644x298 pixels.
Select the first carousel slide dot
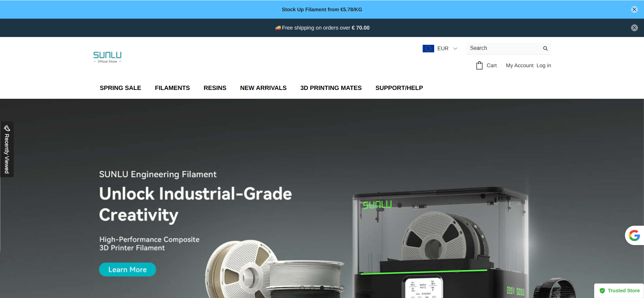[x=302, y=288]
